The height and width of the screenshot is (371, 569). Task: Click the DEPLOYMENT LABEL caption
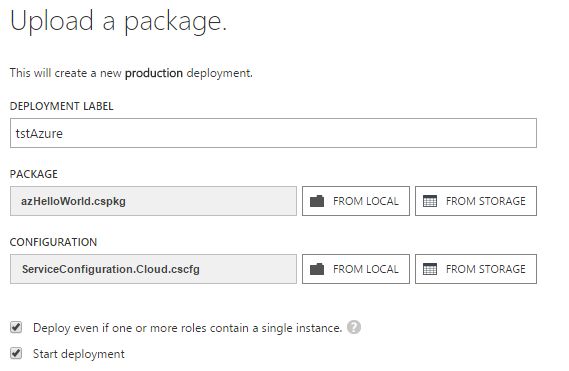coord(62,106)
